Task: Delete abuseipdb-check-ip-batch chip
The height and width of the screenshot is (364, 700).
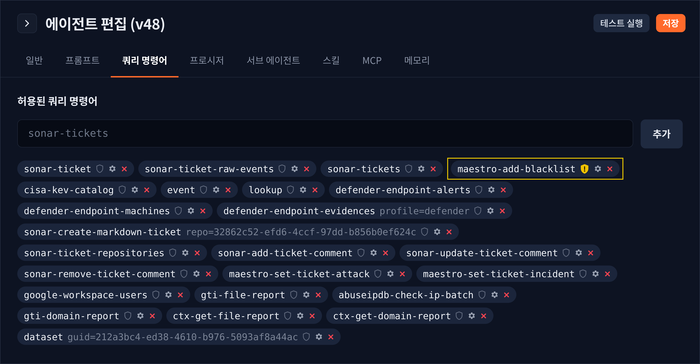Action: (x=506, y=295)
